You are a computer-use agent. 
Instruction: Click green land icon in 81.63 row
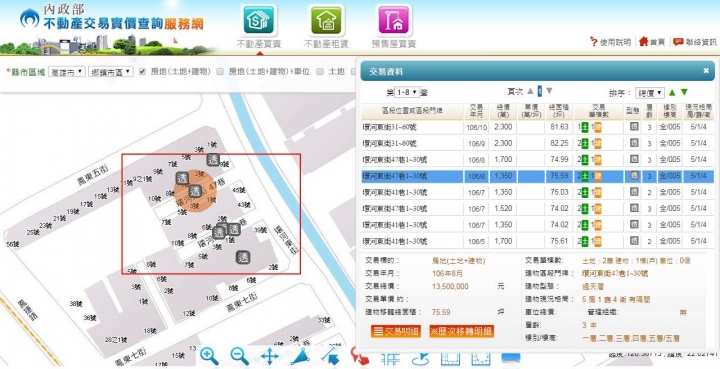coord(585,127)
